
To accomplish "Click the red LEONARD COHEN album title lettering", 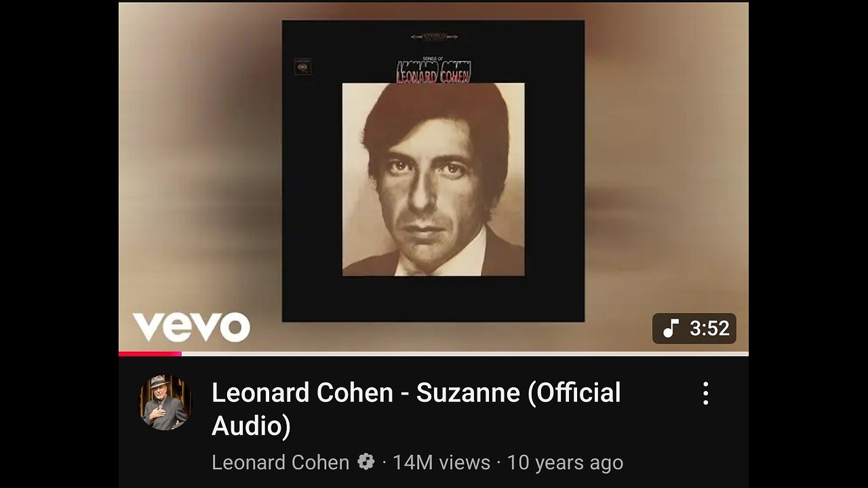I will coord(434,73).
